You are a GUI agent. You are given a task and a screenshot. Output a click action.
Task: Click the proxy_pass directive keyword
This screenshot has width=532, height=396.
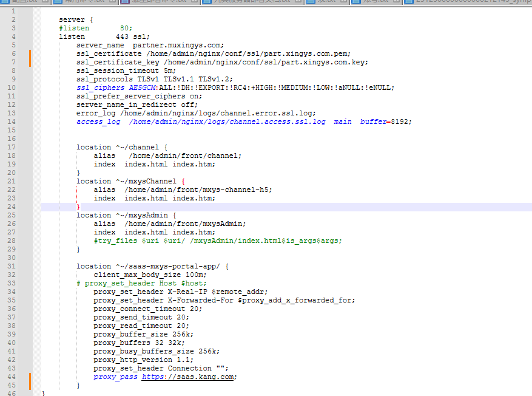115,377
